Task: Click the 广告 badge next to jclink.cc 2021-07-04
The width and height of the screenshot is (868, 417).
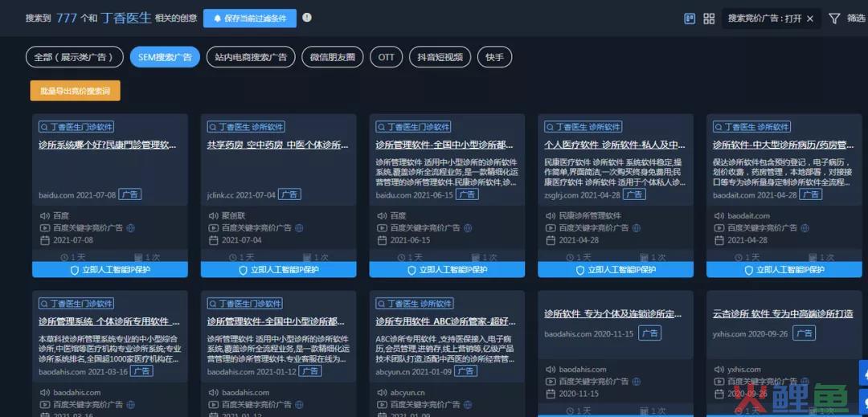Action: pyautogui.click(x=289, y=194)
